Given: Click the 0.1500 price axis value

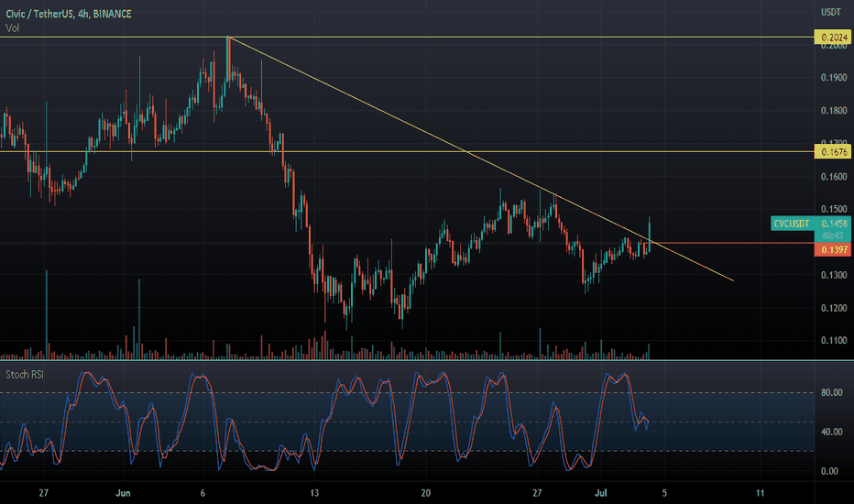Looking at the screenshot, I should [834, 209].
